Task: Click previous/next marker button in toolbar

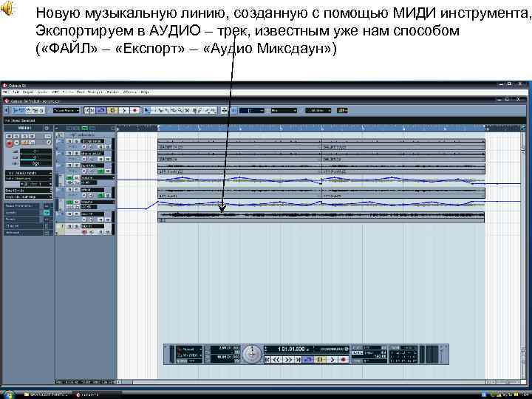Action: (x=89, y=110)
